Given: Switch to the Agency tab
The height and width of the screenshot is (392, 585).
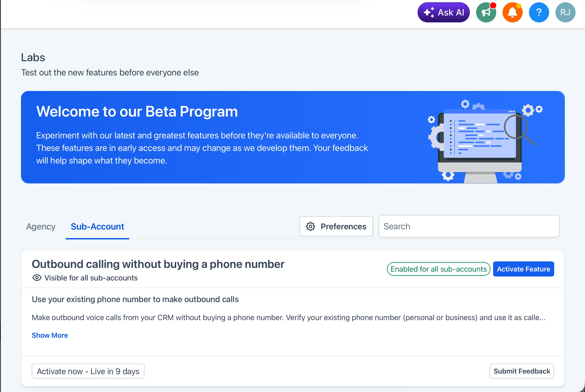Looking at the screenshot, I should pyautogui.click(x=41, y=226).
